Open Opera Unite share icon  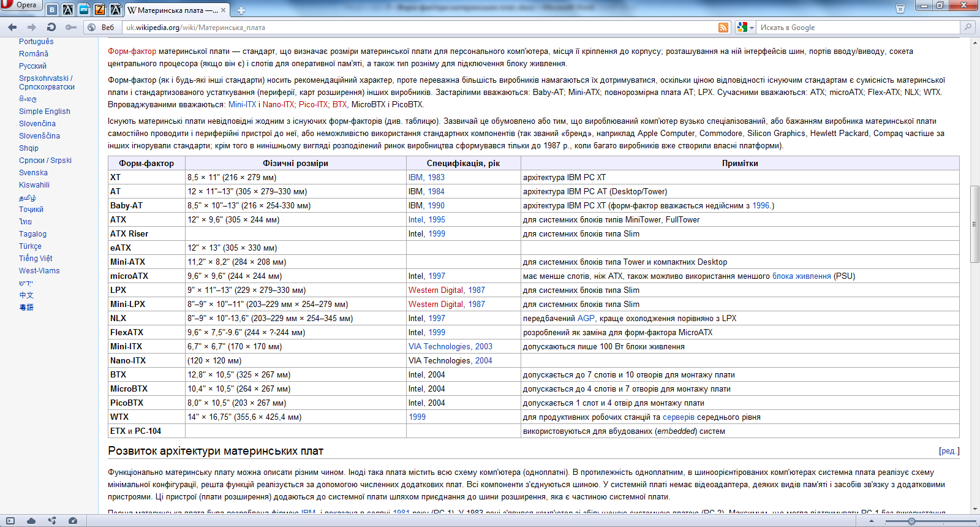[x=52, y=521]
